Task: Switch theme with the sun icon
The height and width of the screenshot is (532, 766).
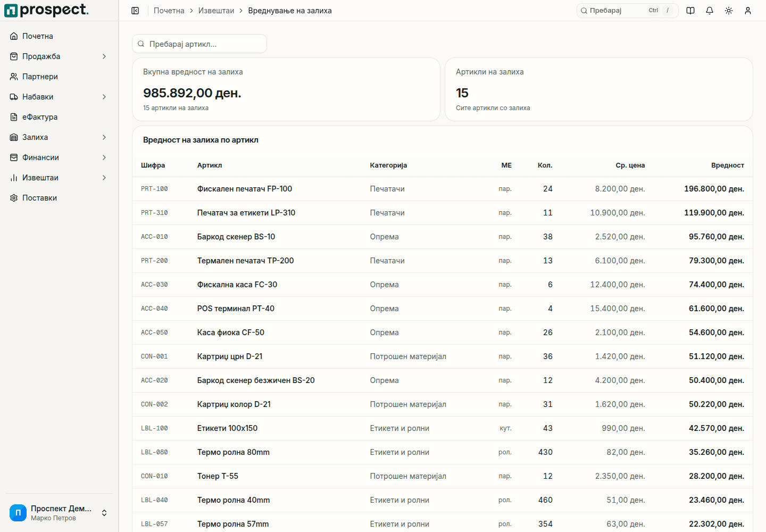Action: coord(729,11)
